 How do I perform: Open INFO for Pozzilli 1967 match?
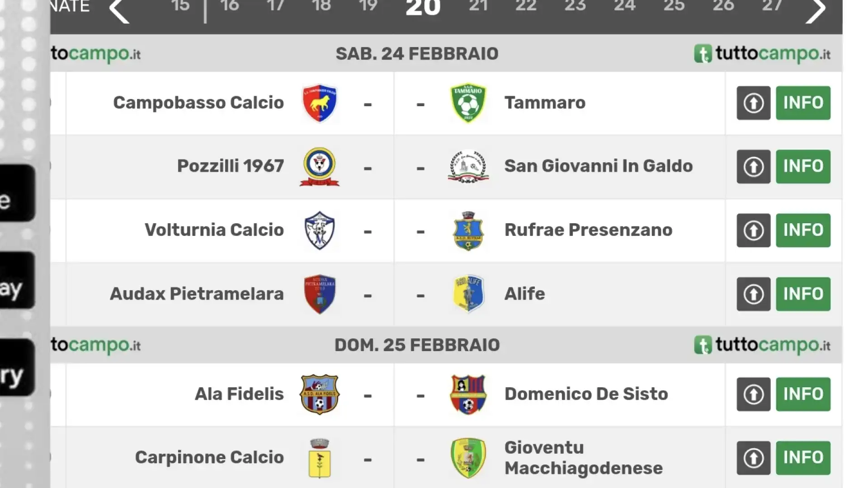coord(803,167)
